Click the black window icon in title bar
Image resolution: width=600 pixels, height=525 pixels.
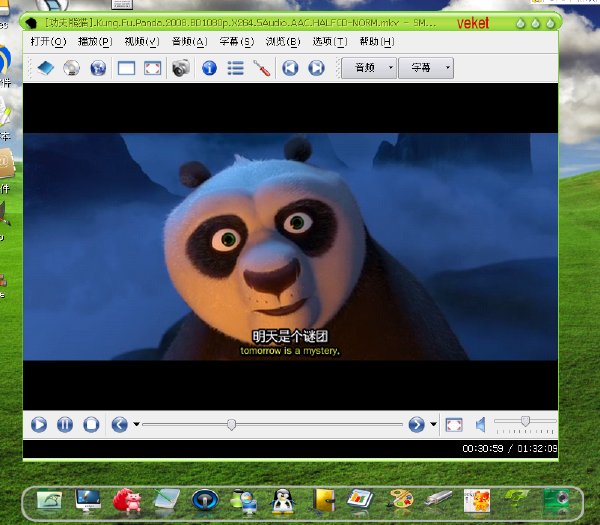tap(31, 23)
